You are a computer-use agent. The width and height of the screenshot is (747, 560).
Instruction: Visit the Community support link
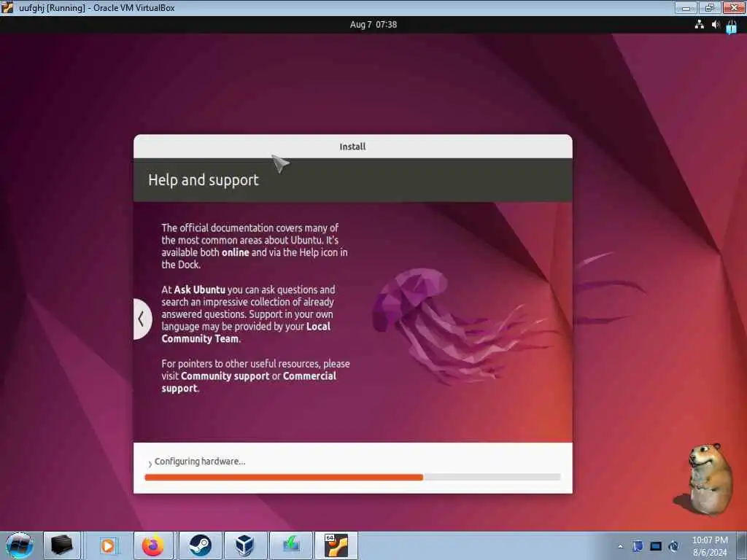click(225, 376)
